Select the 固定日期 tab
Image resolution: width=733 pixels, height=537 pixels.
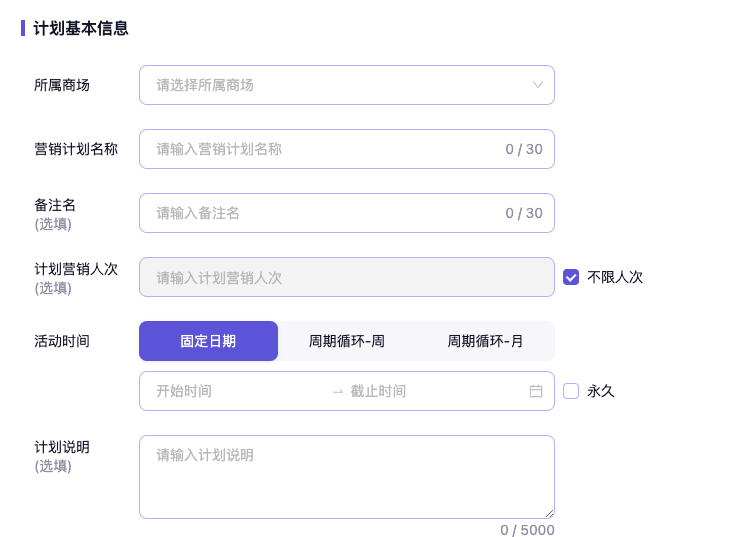[208, 341]
